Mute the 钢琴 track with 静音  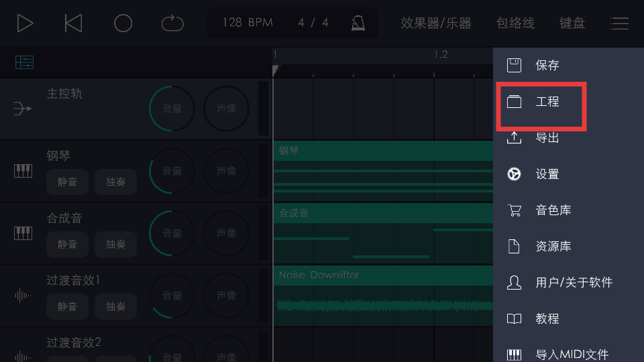[66, 182]
